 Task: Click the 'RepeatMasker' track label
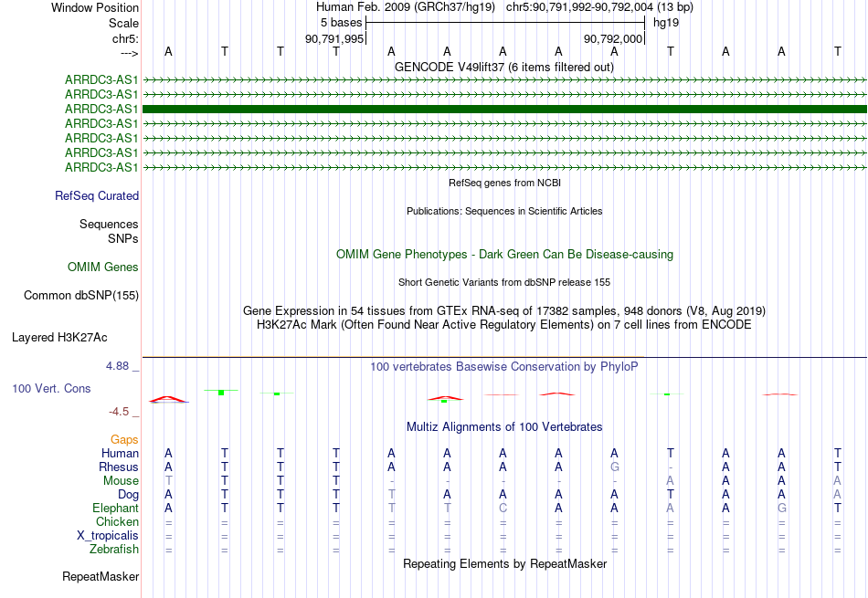[101, 576]
